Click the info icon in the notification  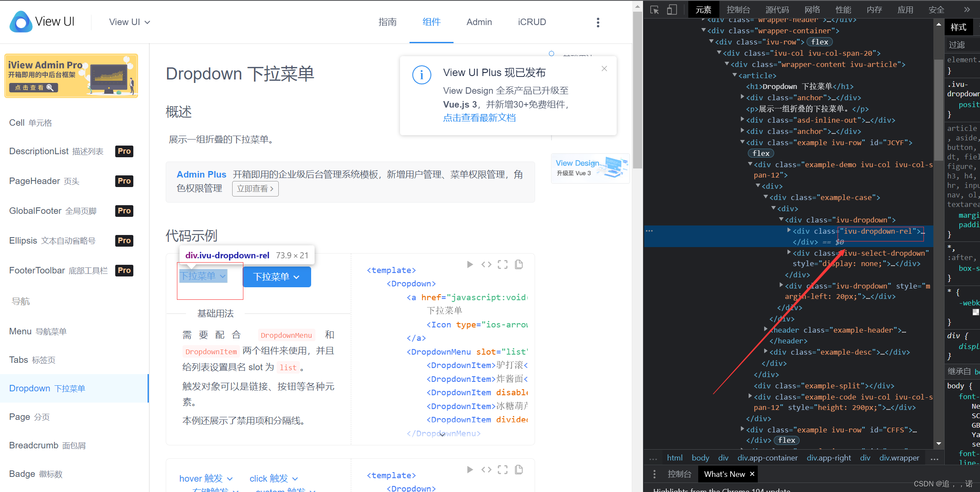coord(422,75)
